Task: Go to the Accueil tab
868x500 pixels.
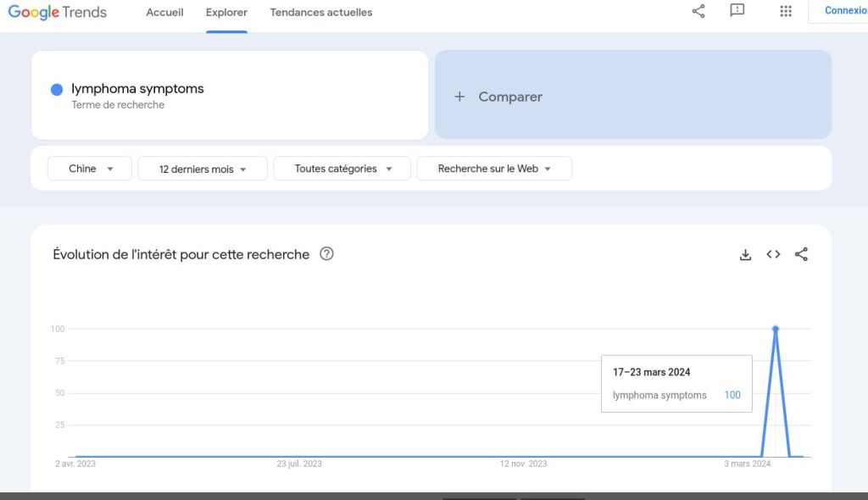Action: [164, 13]
